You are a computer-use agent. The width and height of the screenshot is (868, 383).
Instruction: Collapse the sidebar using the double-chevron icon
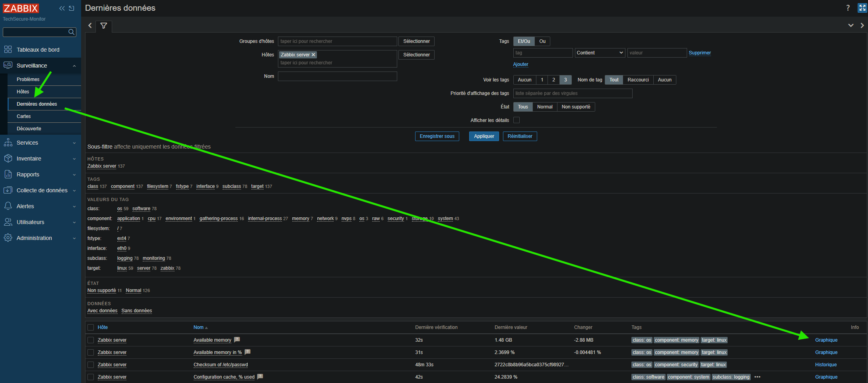pyautogui.click(x=62, y=8)
